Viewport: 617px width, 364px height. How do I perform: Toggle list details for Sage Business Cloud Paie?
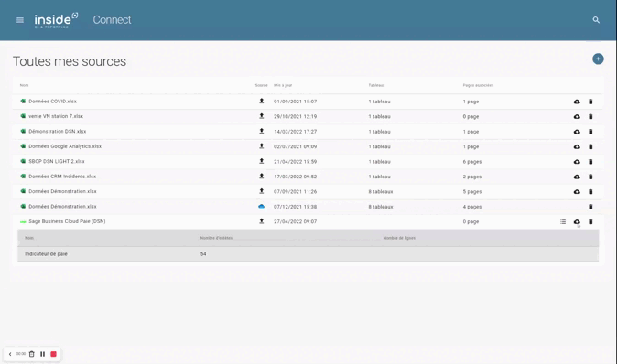point(563,221)
